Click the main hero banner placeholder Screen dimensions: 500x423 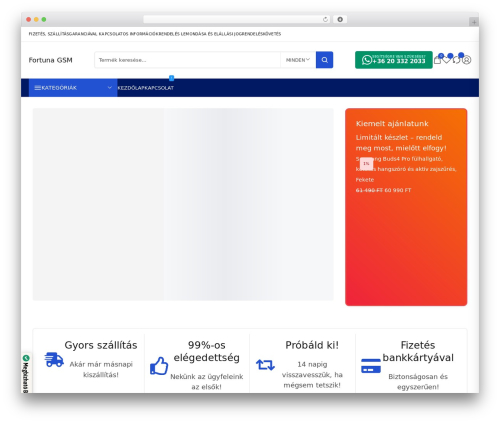click(x=183, y=204)
